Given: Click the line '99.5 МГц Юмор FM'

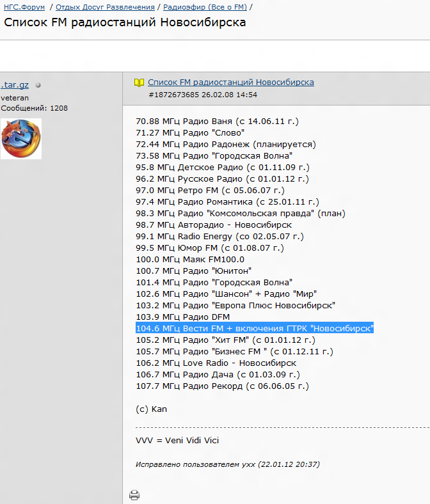Looking at the screenshot, I should tap(210, 248).
